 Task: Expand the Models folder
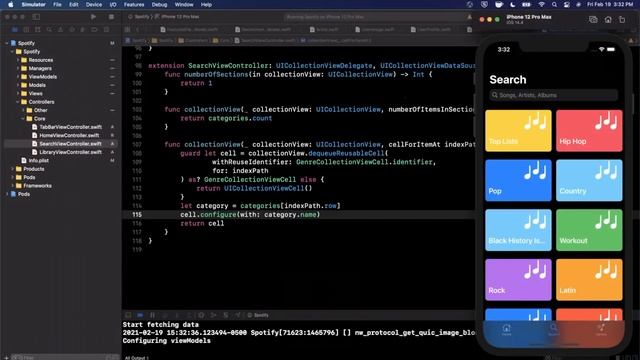pos(18,85)
